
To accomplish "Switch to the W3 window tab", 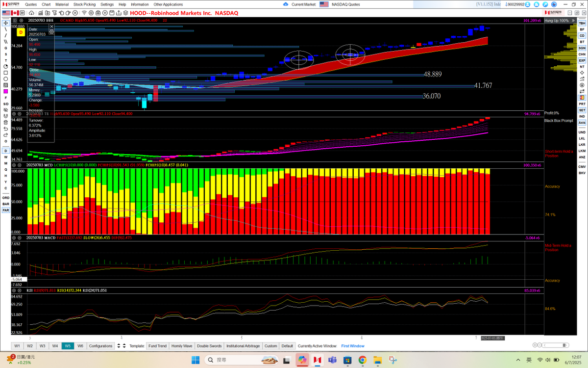I will point(43,346).
